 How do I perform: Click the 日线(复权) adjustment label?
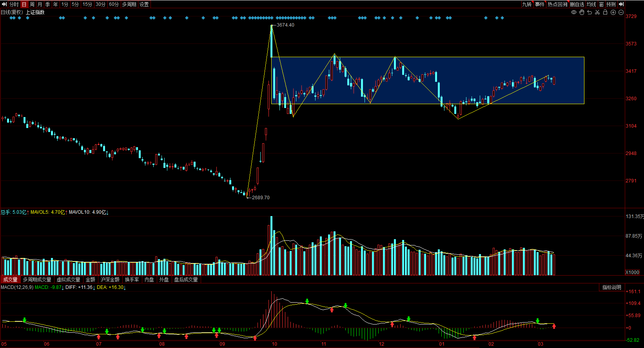click(x=12, y=12)
